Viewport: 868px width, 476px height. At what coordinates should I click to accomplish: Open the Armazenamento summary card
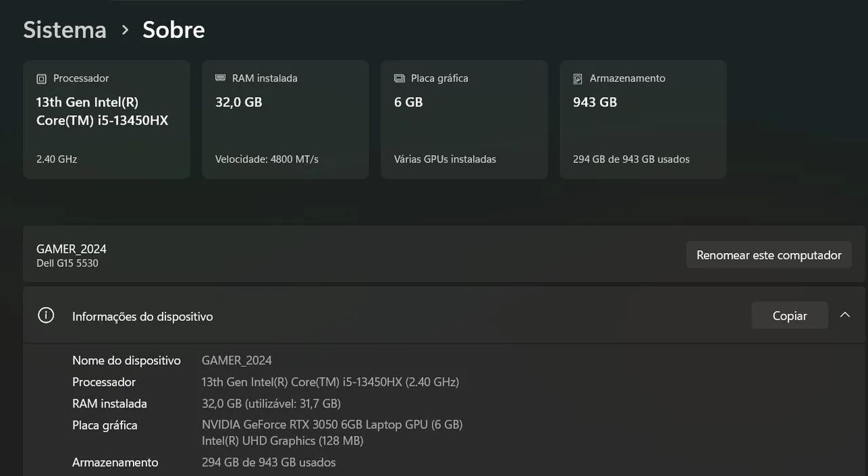pyautogui.click(x=643, y=119)
